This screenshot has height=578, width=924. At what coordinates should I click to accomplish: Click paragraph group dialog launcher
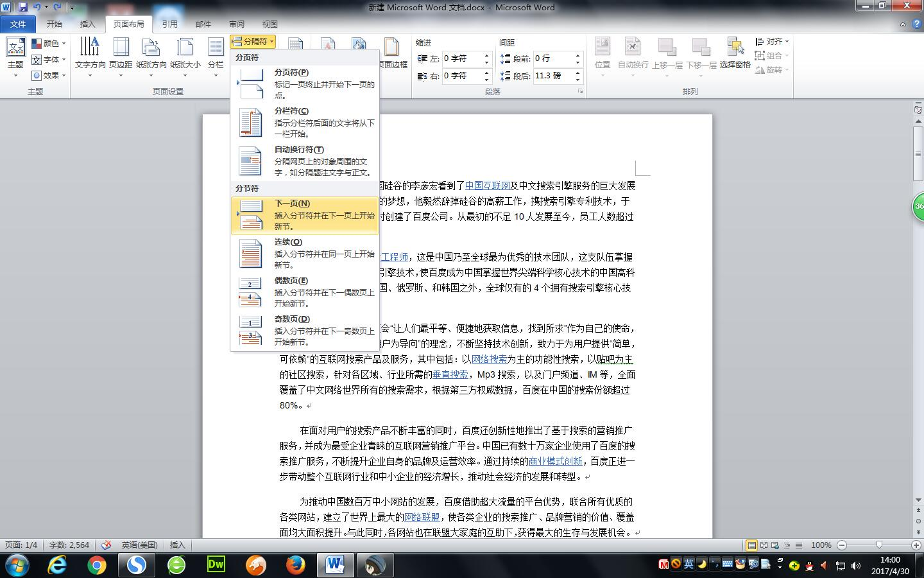click(580, 92)
